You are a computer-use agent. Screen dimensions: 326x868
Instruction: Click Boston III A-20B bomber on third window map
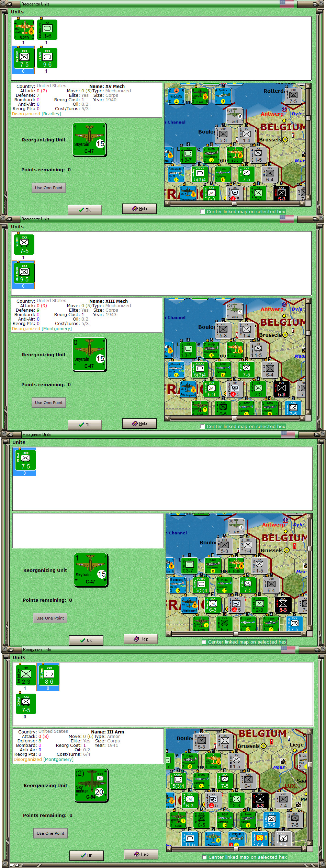201,624
